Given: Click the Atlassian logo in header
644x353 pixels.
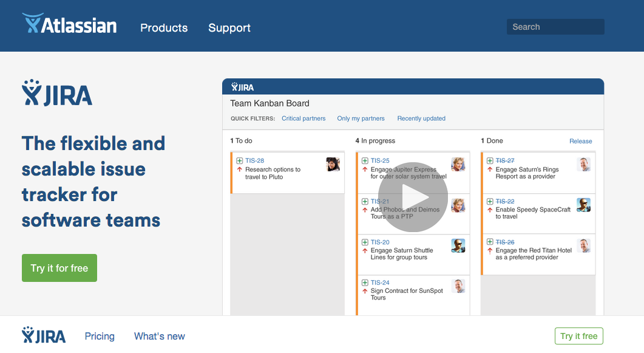Looking at the screenshot, I should 69,24.
